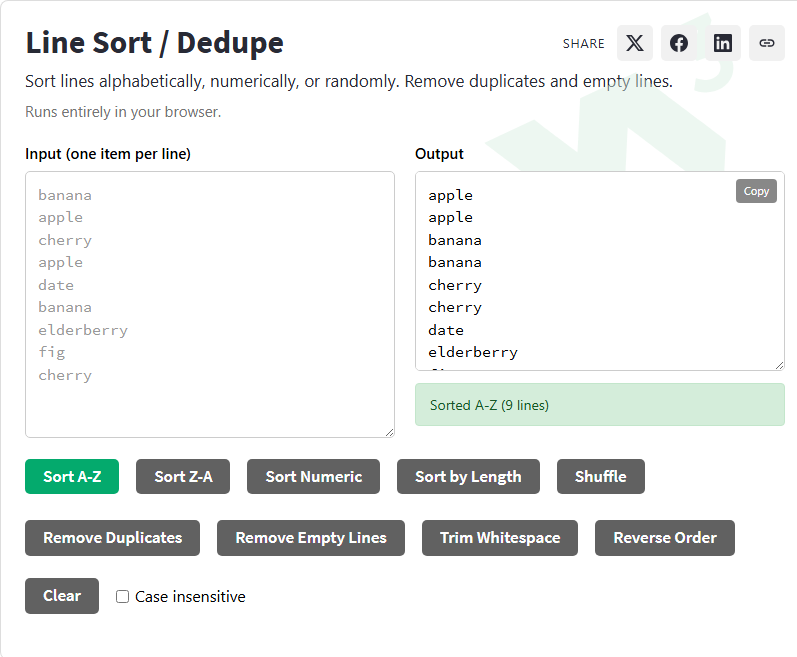Share page on X (Twitter)
The width and height of the screenshot is (797, 657).
point(634,43)
